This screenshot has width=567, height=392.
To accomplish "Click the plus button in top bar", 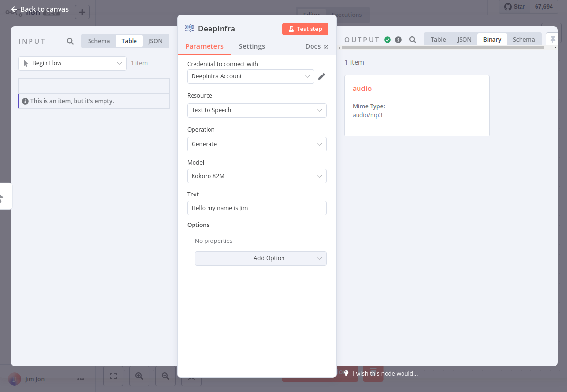I will tap(82, 12).
